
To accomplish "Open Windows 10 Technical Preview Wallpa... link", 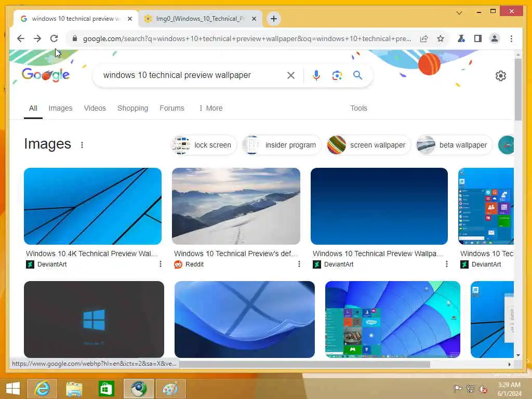I will pyautogui.click(x=378, y=254).
